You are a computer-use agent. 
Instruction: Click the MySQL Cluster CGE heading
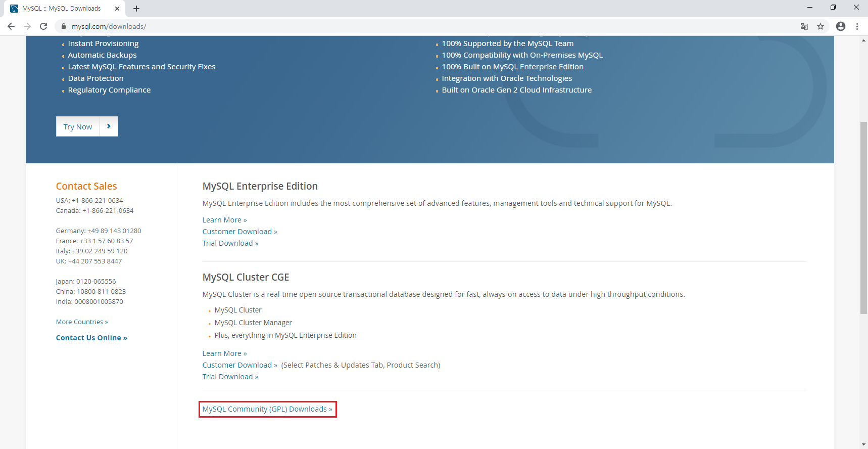[246, 277]
